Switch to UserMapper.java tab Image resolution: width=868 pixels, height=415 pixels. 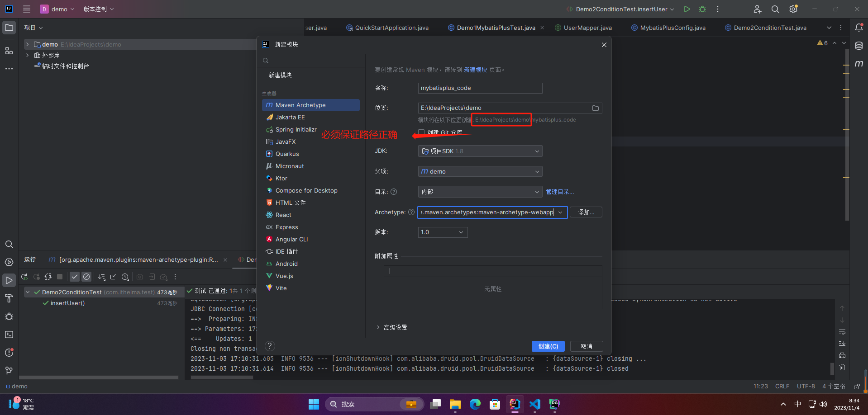tap(583, 28)
